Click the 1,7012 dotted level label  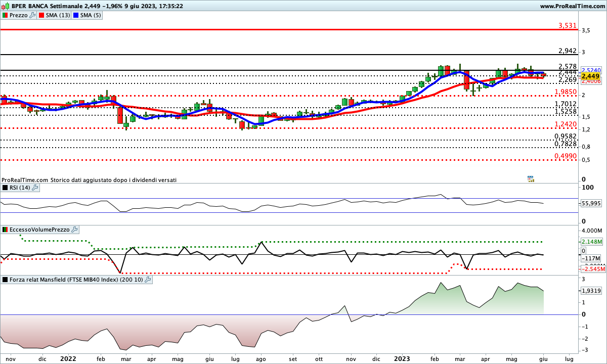pyautogui.click(x=566, y=104)
